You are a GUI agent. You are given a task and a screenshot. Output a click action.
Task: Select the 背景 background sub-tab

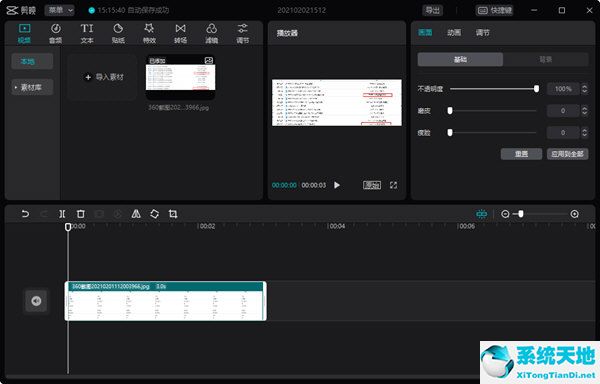click(x=546, y=59)
